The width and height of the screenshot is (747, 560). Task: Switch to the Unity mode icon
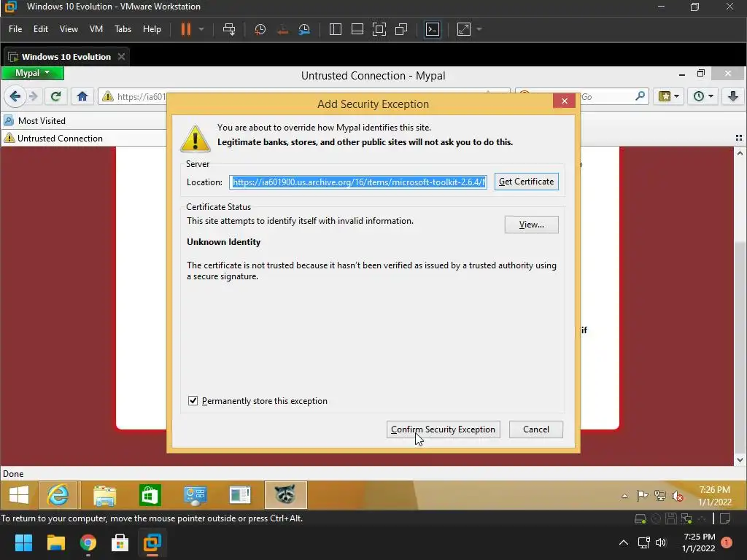pos(402,29)
